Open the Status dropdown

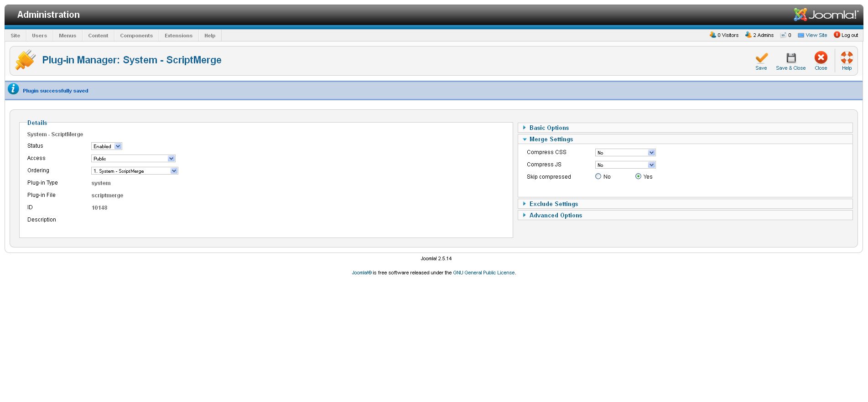tap(107, 146)
